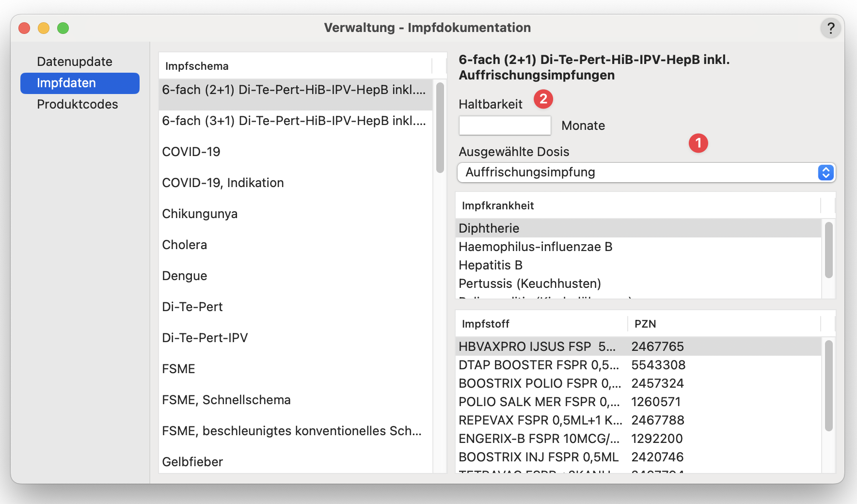Click red annotation marker number 2
The height and width of the screenshot is (504, 857).
543,99
